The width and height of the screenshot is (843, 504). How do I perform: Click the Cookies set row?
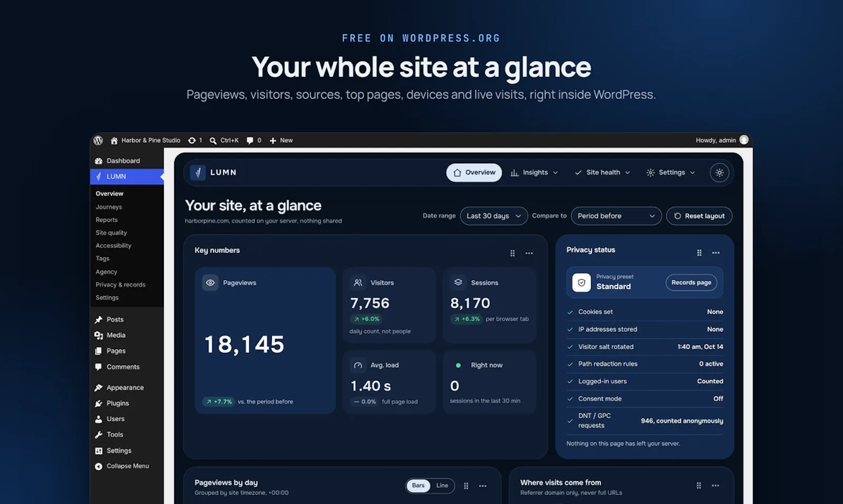(x=645, y=312)
